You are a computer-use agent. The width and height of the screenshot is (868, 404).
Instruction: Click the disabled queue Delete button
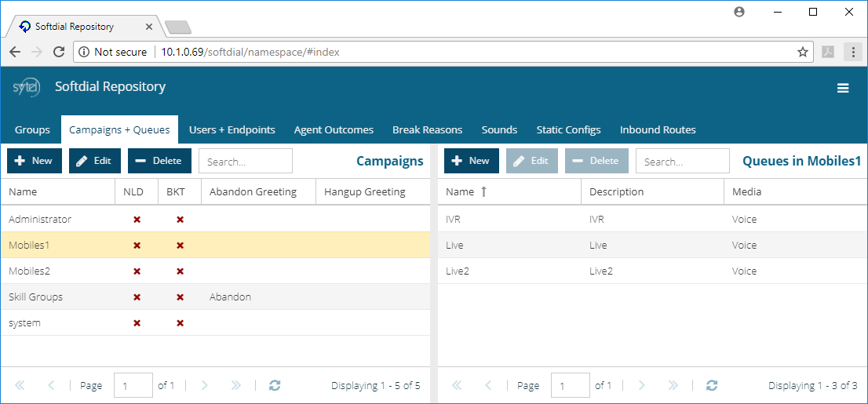point(596,161)
